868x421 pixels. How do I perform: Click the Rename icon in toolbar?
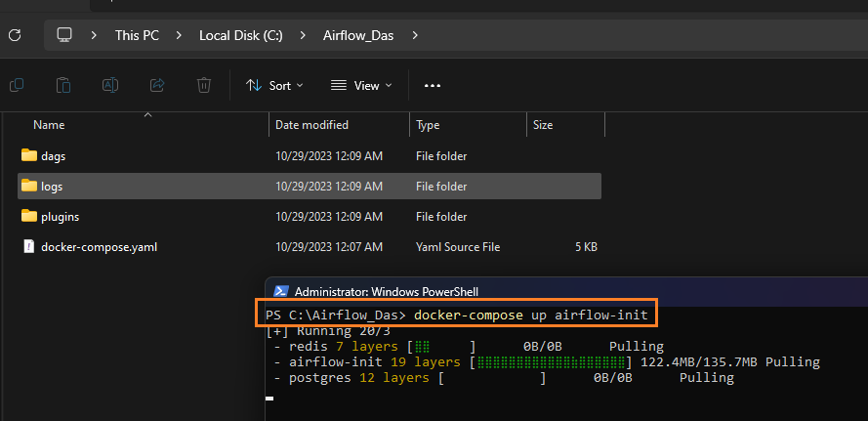110,85
